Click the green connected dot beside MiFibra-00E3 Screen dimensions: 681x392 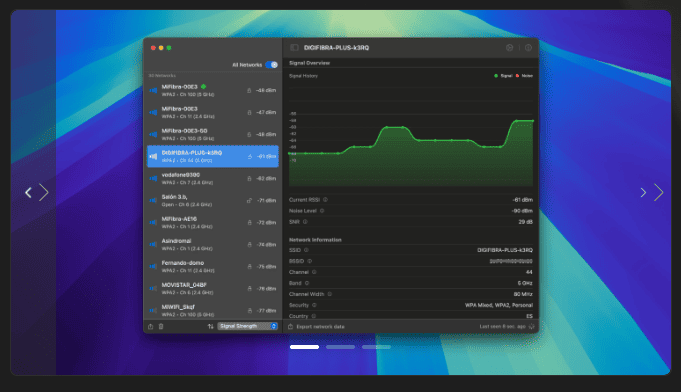203,87
